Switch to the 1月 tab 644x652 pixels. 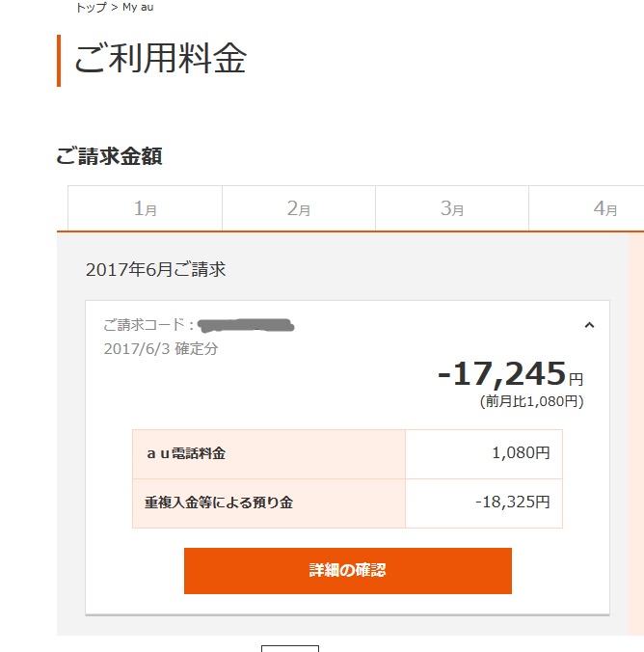145,208
